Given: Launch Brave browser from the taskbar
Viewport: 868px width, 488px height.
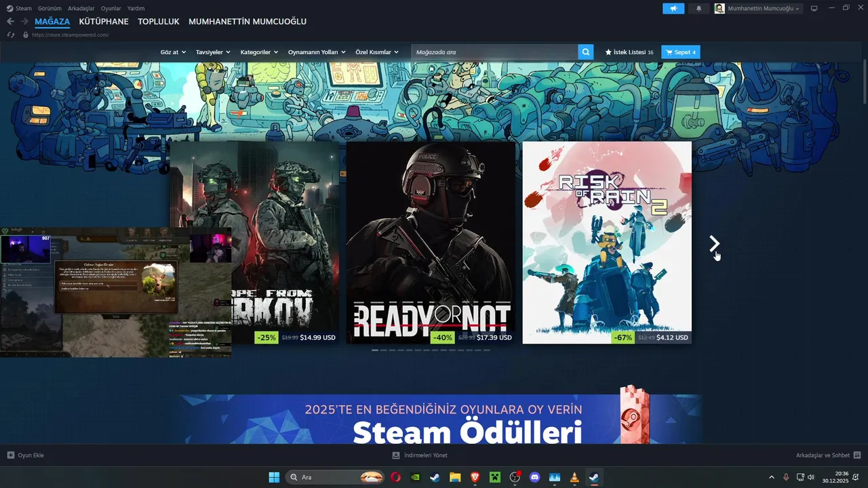Looking at the screenshot, I should click(475, 477).
